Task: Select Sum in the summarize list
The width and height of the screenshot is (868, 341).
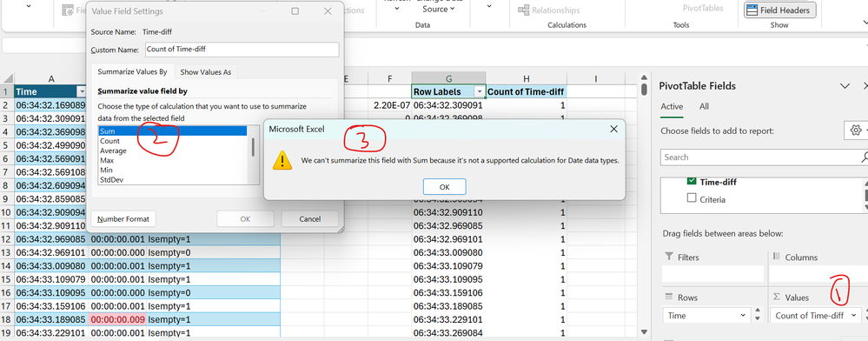Action: [172, 131]
